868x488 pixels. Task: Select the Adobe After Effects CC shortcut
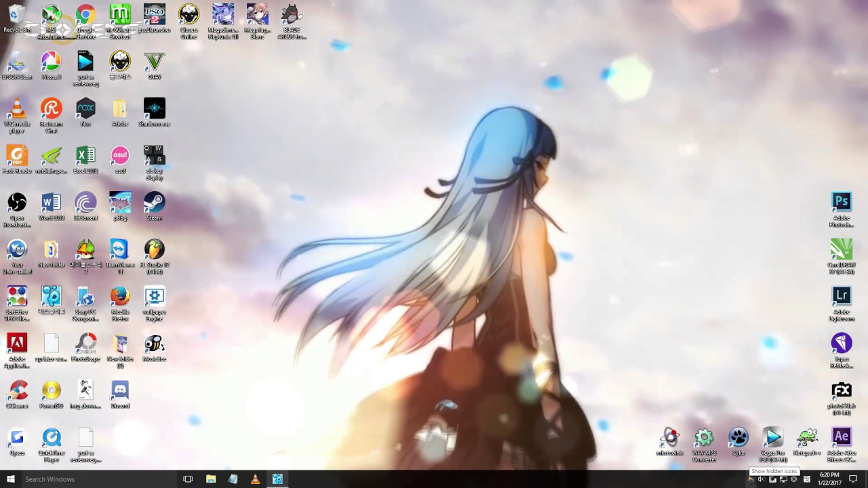pyautogui.click(x=842, y=444)
